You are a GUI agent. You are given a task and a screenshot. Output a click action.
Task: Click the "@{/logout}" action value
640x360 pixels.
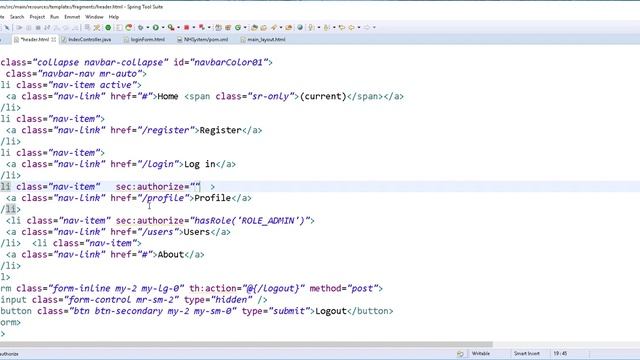click(x=273, y=289)
